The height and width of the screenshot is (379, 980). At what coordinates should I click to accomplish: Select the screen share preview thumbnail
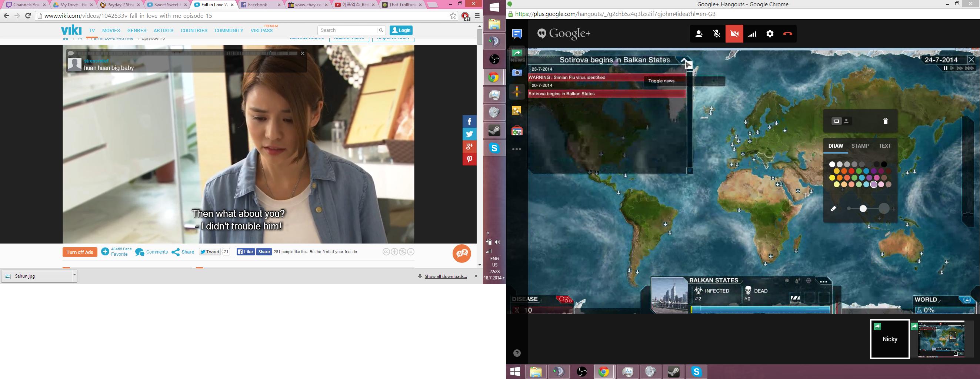pos(942,339)
